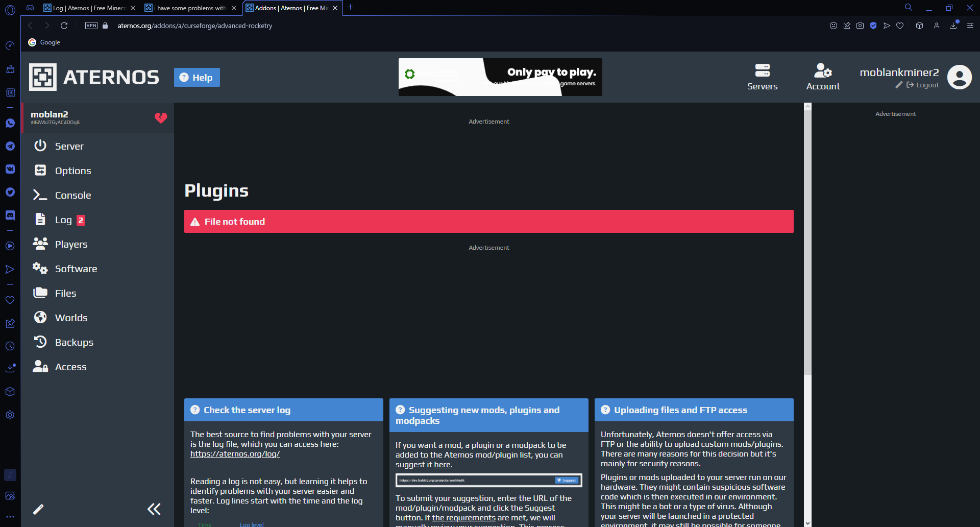Click the exaroton 'Only pay to play' ad banner
The height and width of the screenshot is (527, 980).
point(500,77)
